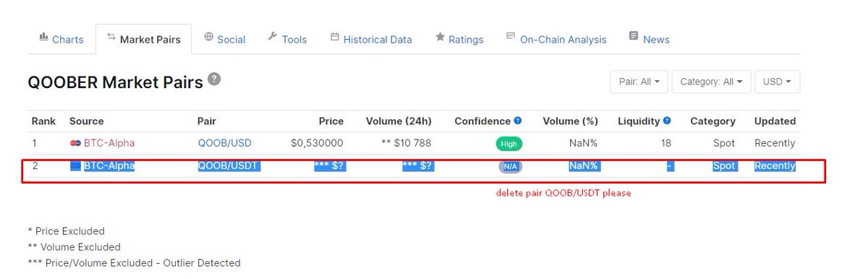Viewport: 868px width, 279px height.
Task: Go to the Tools tab
Action: (x=287, y=39)
